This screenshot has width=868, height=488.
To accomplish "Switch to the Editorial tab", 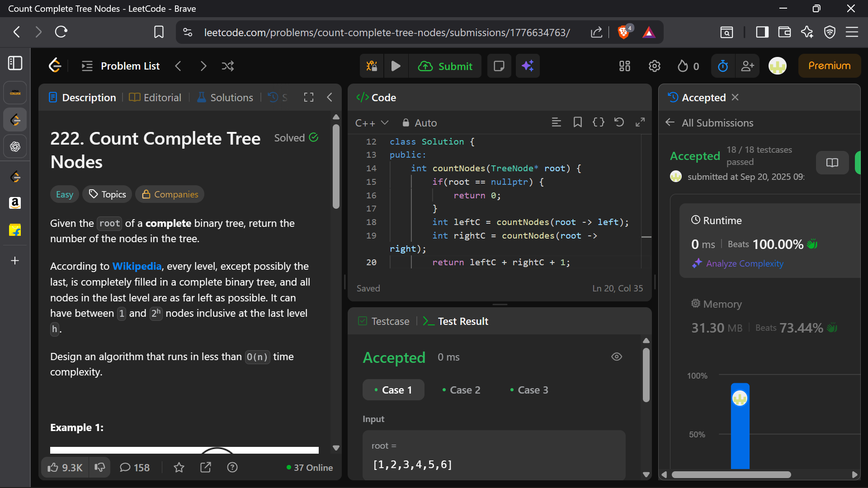I will point(155,98).
